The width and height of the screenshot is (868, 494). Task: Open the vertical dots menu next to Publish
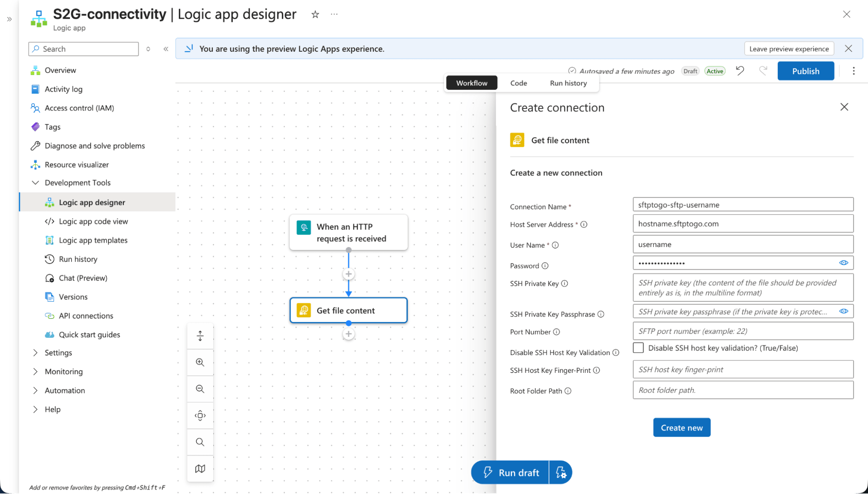[854, 71]
